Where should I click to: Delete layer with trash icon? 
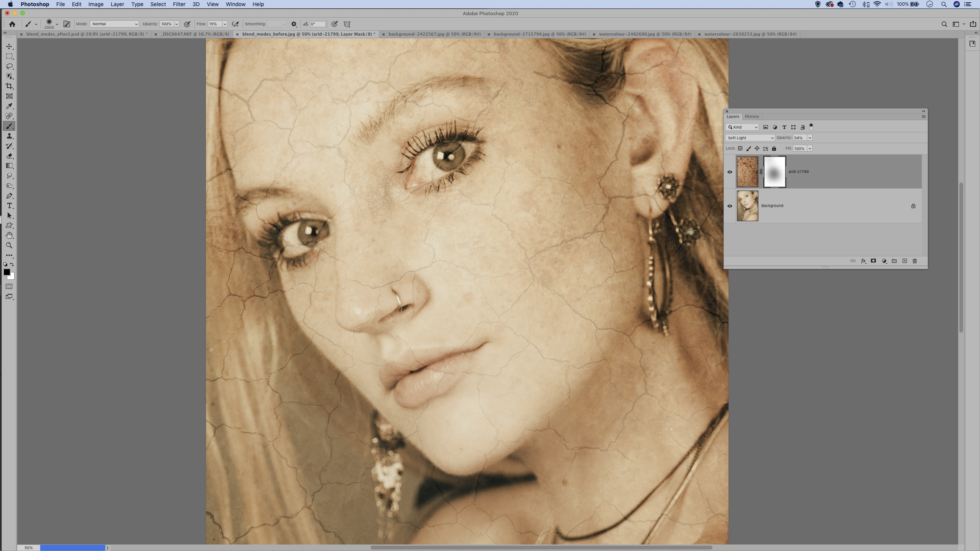[x=915, y=261]
